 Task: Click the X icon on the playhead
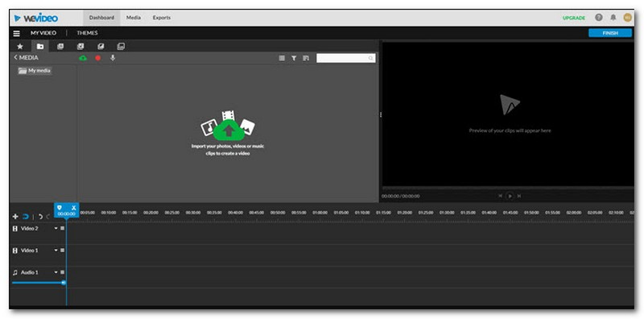coord(74,208)
